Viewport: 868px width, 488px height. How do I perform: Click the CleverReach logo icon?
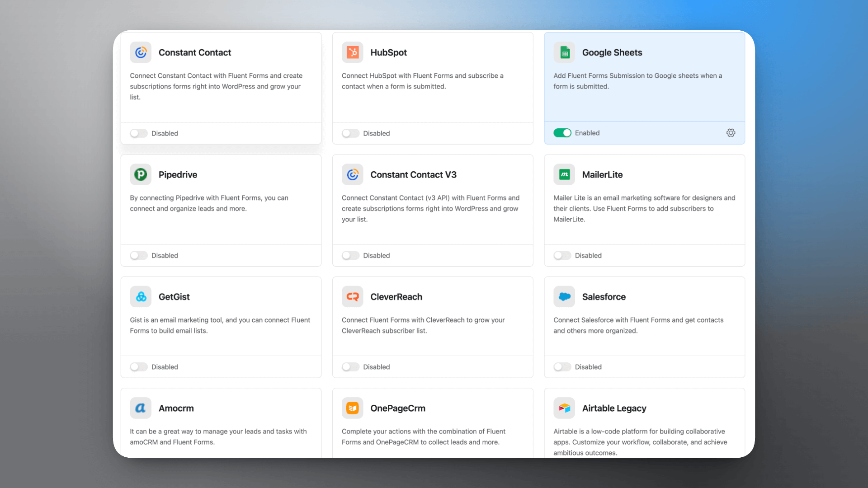click(352, 297)
